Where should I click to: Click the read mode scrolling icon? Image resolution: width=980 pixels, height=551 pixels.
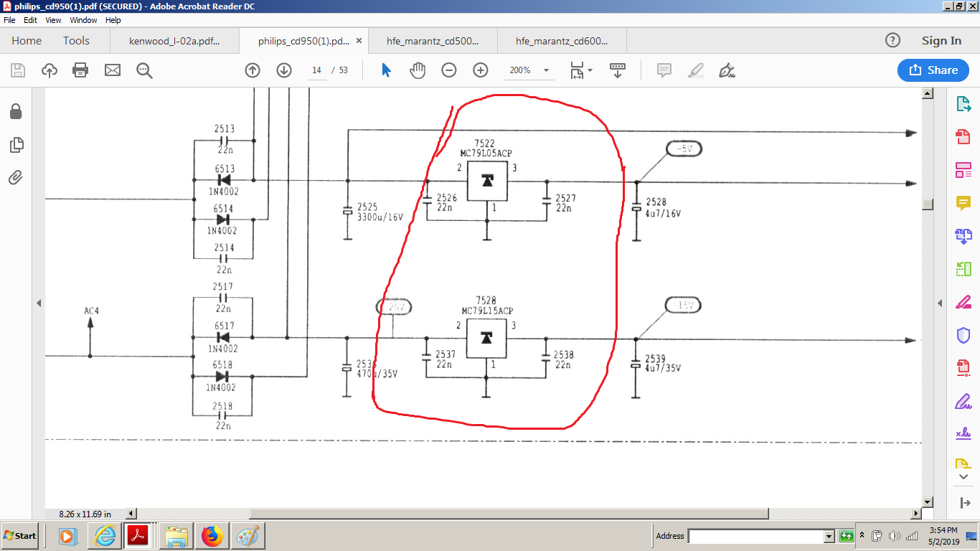[x=617, y=70]
